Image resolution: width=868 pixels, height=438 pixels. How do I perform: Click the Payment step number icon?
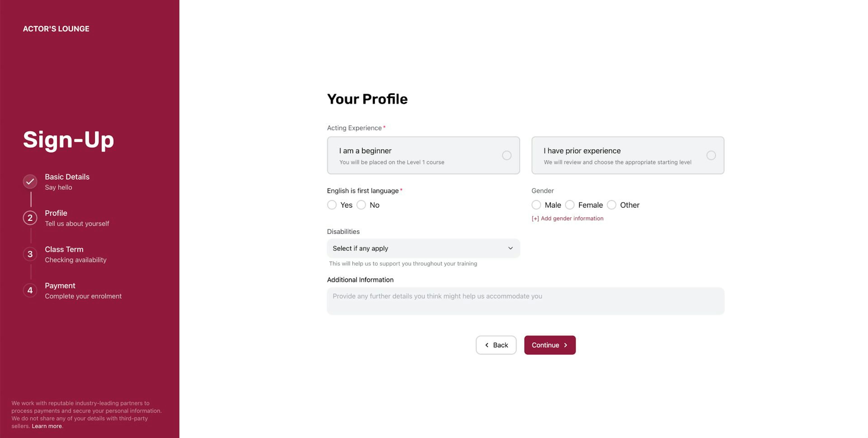30,290
